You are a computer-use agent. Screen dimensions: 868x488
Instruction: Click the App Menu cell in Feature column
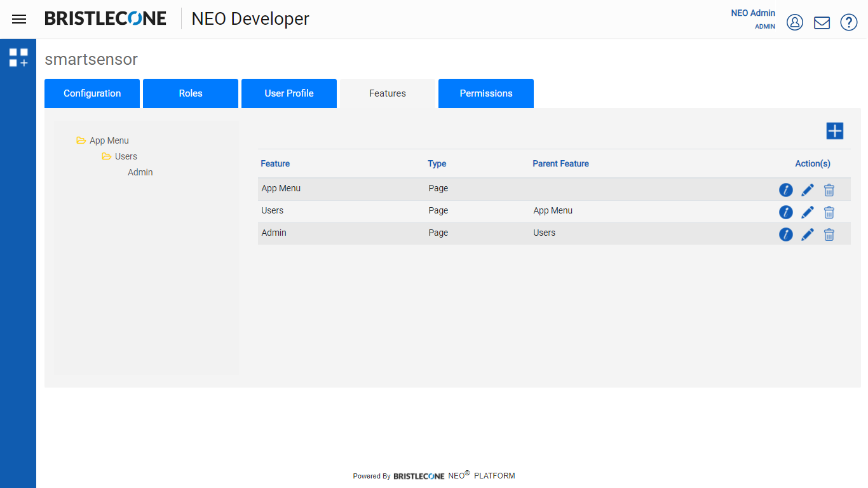pyautogui.click(x=281, y=188)
